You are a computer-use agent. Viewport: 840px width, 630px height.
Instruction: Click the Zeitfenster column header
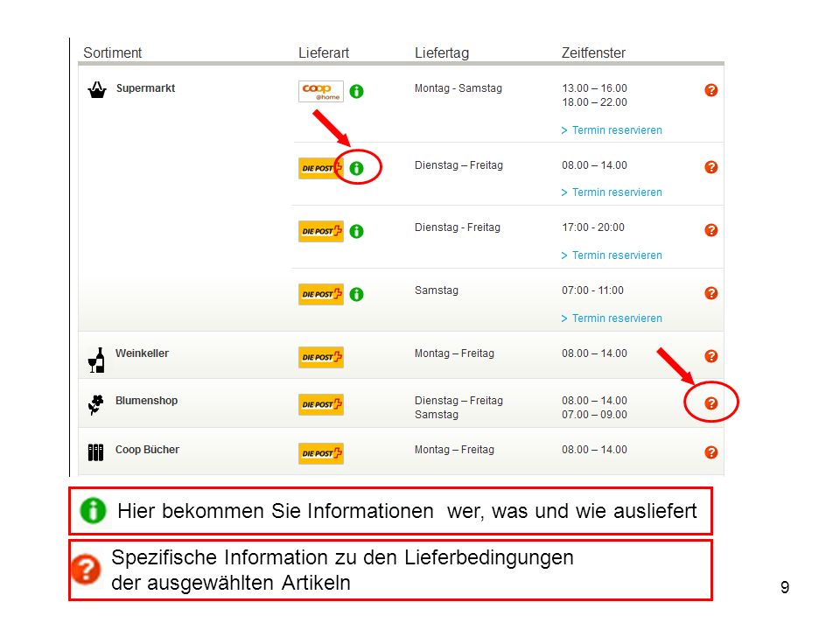tap(593, 52)
